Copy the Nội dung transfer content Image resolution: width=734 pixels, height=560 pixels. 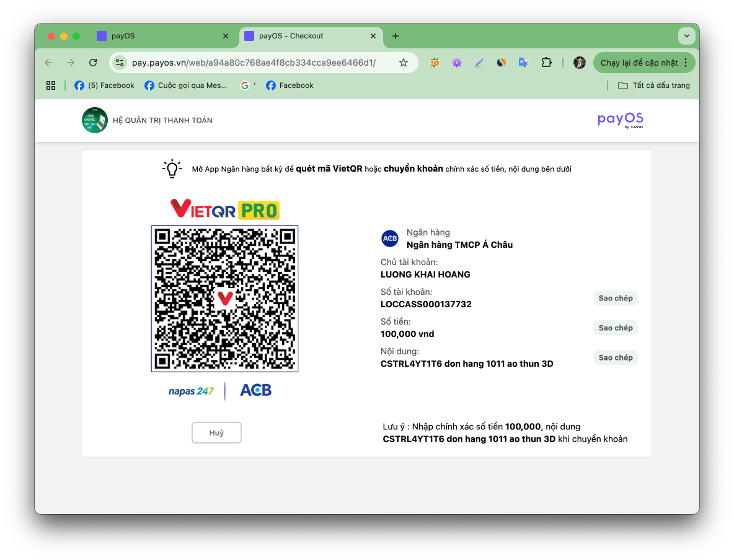coord(616,357)
